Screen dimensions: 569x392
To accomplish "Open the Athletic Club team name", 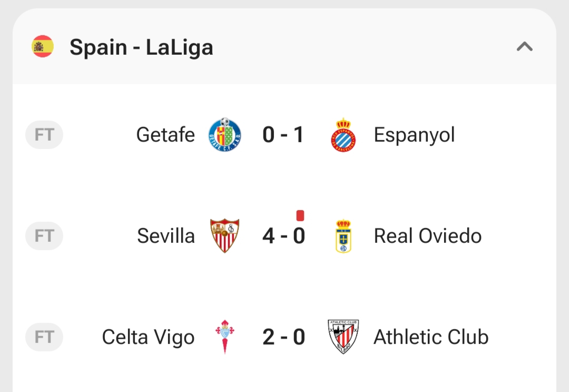I will click(431, 337).
